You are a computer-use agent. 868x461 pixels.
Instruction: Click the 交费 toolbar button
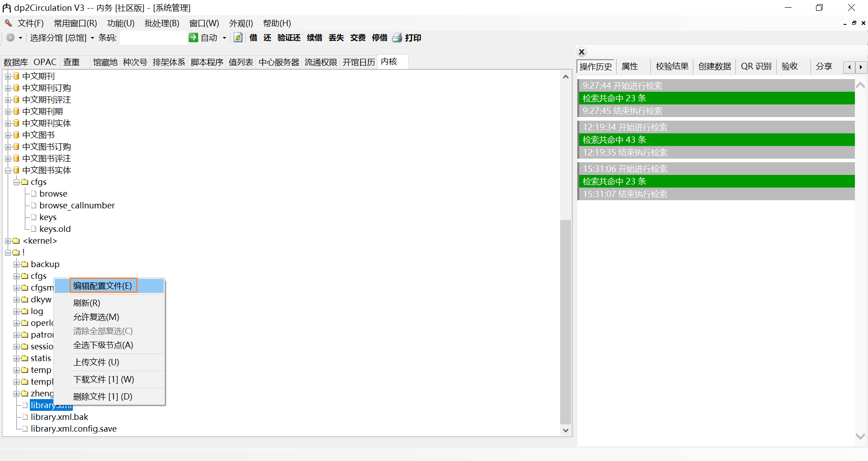[x=358, y=38]
